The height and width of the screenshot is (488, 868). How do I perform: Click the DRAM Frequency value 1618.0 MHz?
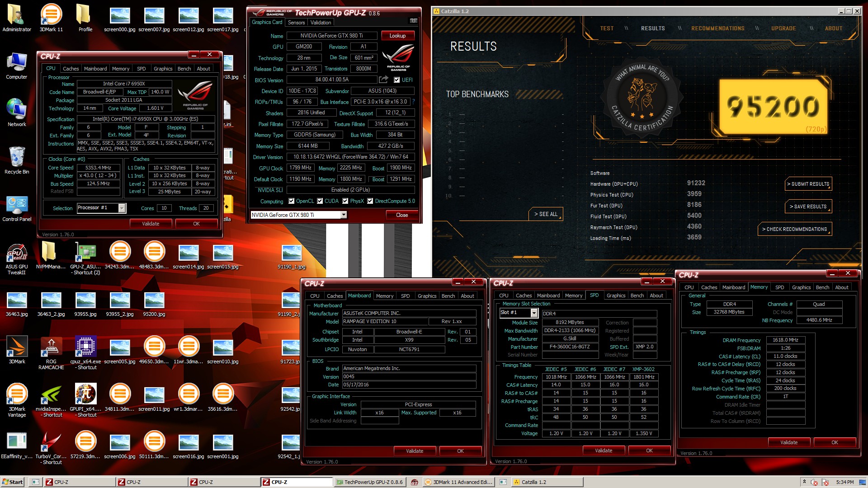tap(785, 340)
